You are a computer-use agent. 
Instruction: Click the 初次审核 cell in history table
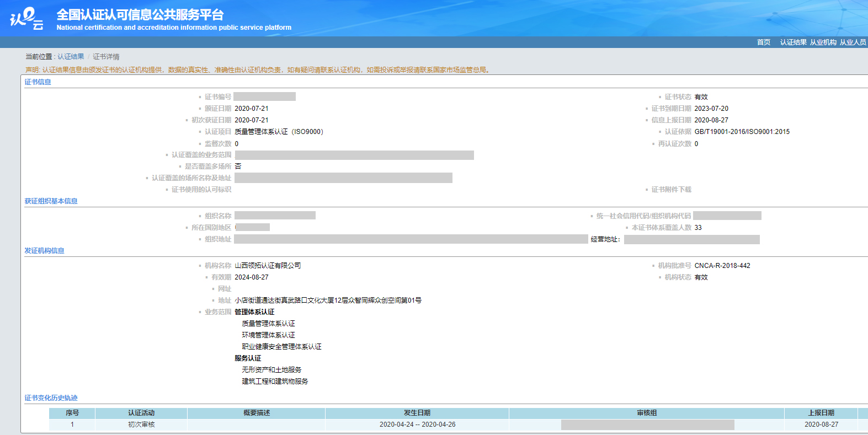tap(141, 425)
